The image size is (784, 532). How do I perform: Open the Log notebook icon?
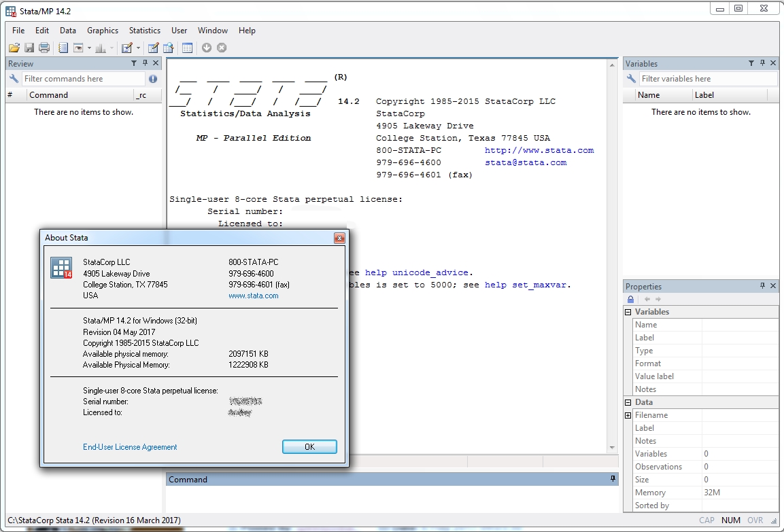pyautogui.click(x=63, y=48)
